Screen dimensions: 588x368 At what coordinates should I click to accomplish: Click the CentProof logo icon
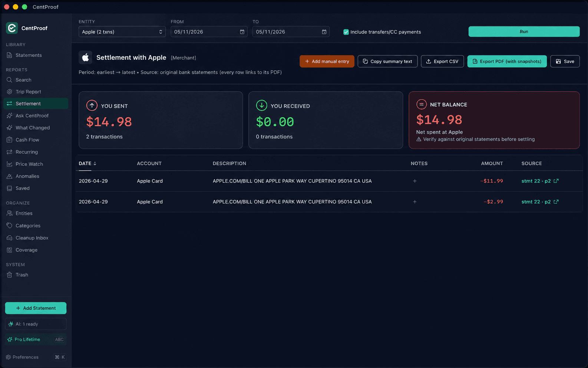click(x=12, y=28)
